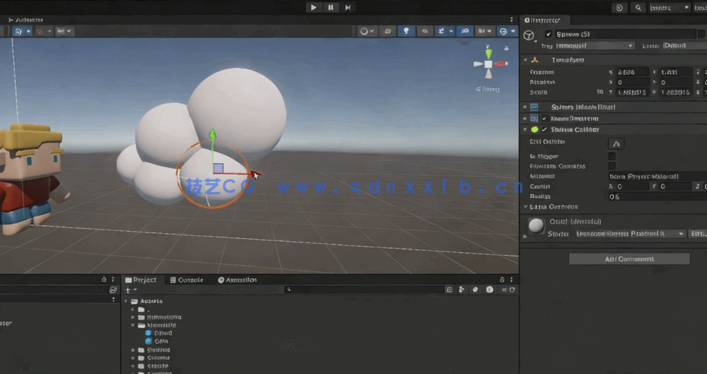
Task: Click the green Sphere Collider icon
Action: click(x=535, y=129)
